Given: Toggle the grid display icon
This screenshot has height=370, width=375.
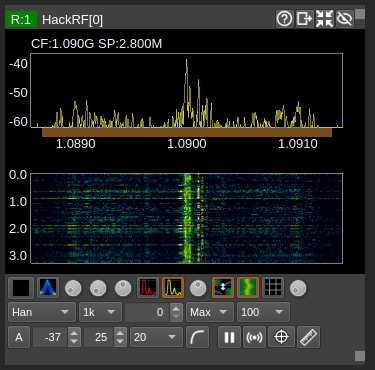Looking at the screenshot, I should (x=273, y=288).
